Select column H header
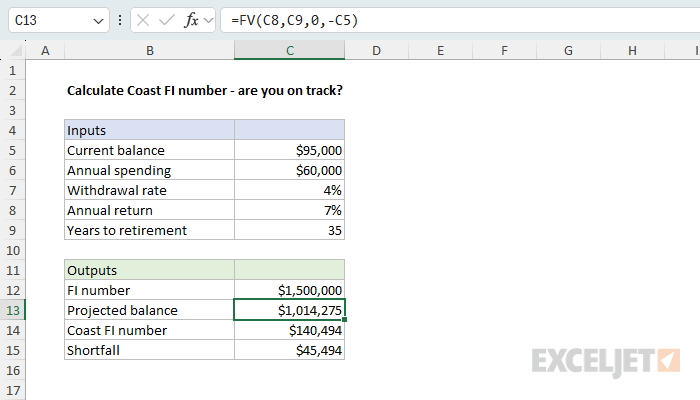The width and height of the screenshot is (700, 400). point(632,50)
